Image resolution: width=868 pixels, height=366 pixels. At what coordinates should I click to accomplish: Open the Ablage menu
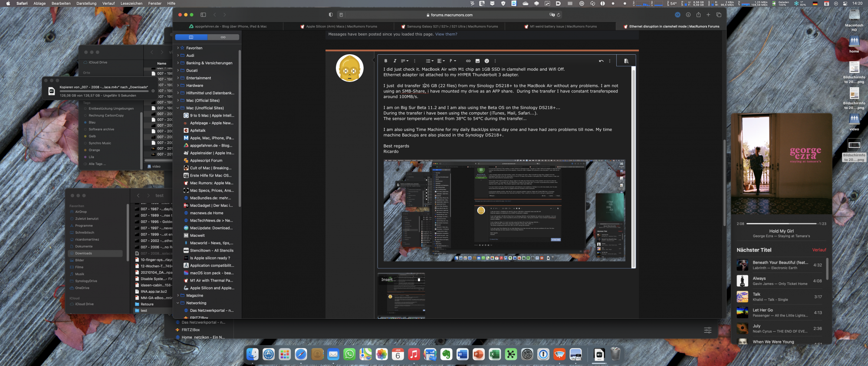point(39,3)
